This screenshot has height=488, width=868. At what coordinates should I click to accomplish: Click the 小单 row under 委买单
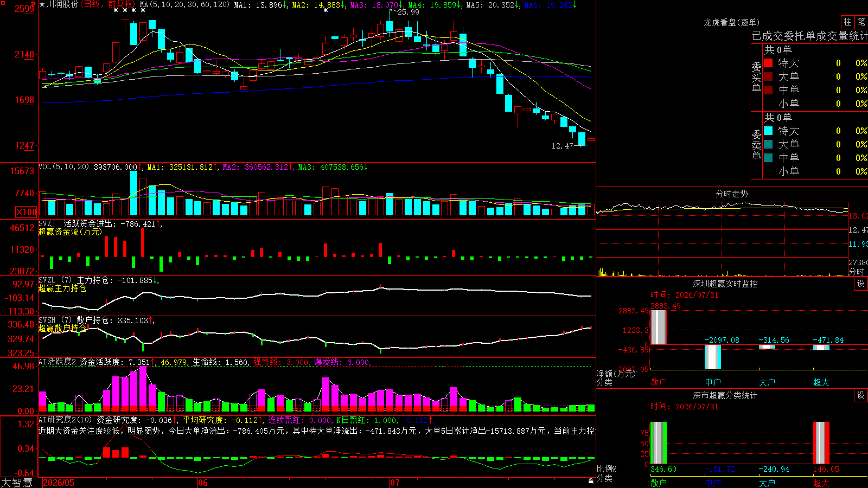coord(815,104)
